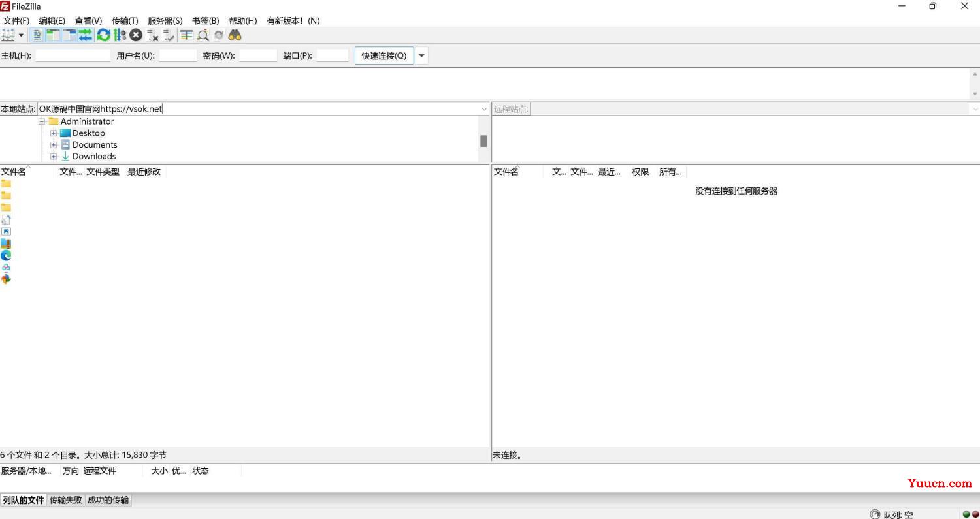Expand the Downloads tree node
The image size is (980, 519).
pos(54,157)
